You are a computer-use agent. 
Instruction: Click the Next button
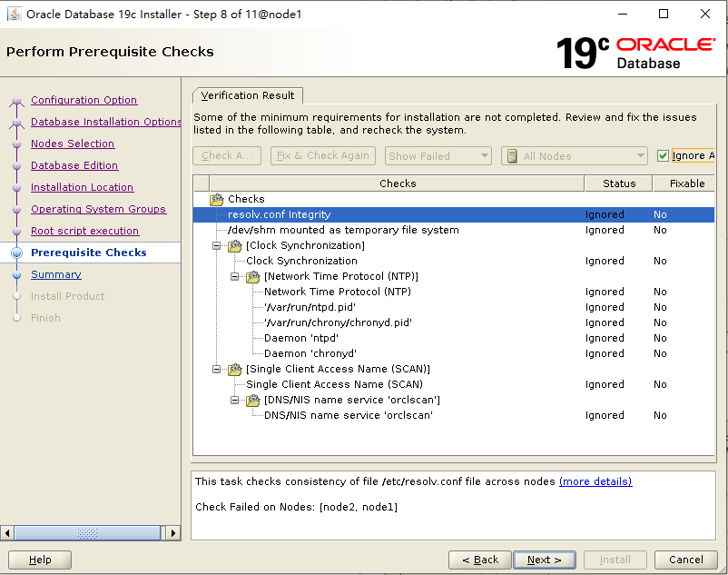coord(544,560)
